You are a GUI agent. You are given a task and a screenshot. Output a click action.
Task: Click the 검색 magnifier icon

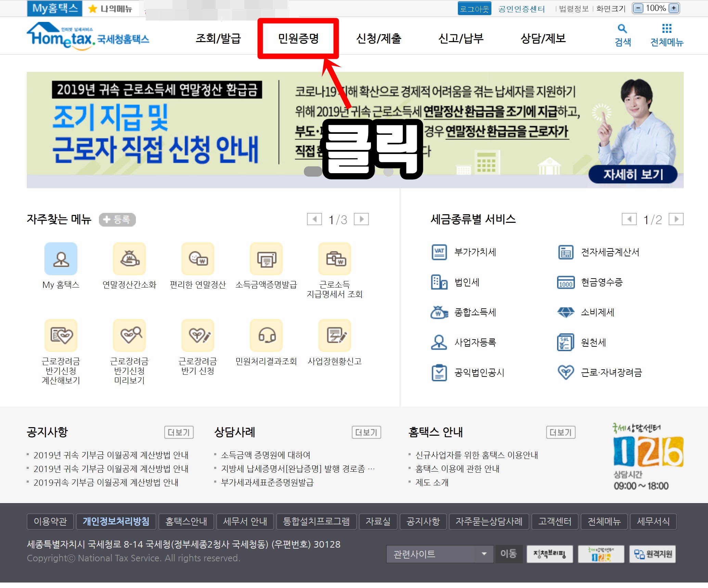622,29
